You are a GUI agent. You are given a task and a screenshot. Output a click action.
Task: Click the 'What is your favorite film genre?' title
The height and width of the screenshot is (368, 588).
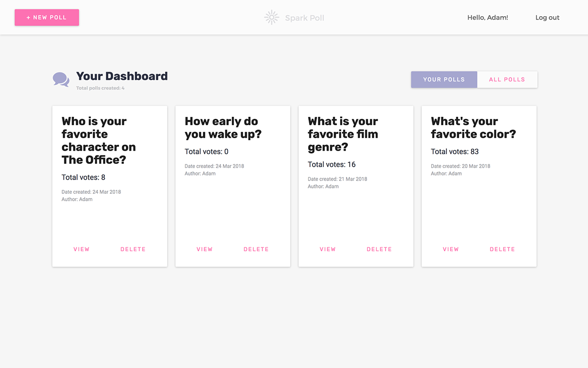coord(343,134)
